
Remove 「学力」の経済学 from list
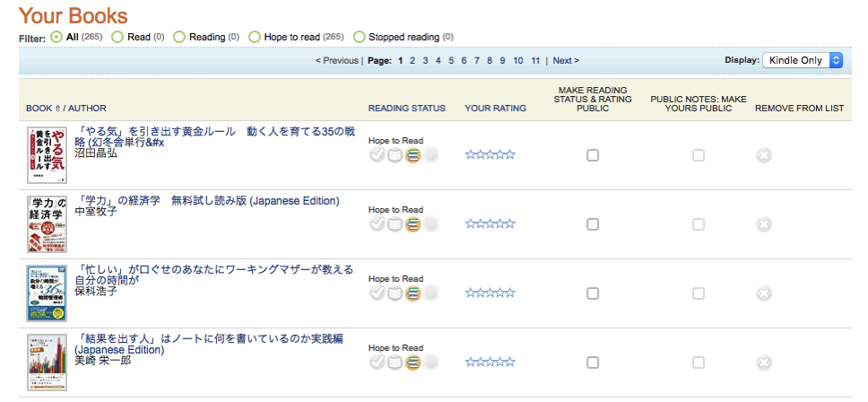(763, 224)
